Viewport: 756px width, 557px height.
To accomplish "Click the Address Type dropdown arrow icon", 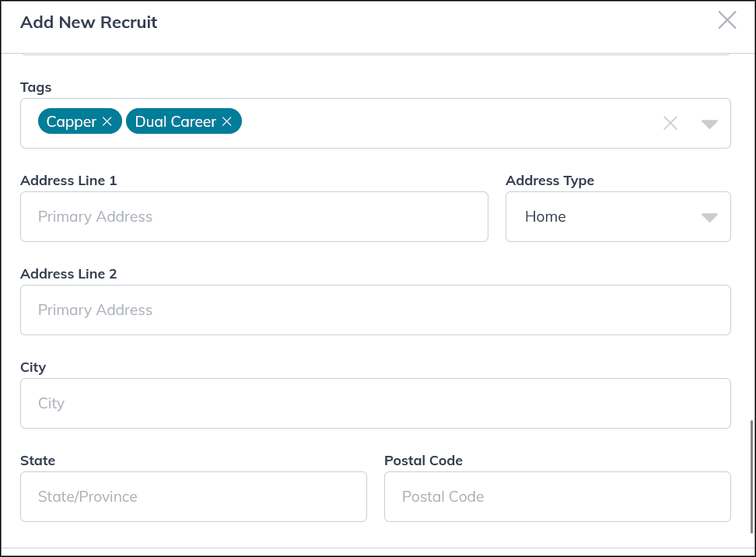I will point(709,217).
